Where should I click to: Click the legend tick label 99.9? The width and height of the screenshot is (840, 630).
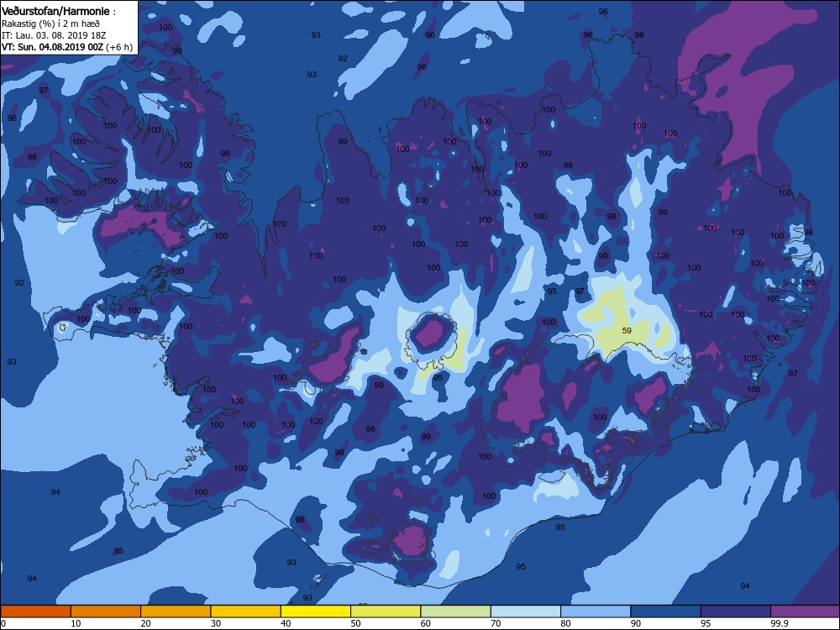pos(780,623)
